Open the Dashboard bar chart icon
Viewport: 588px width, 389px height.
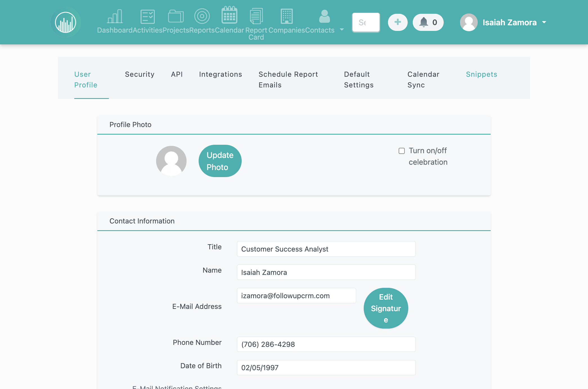[x=115, y=16]
